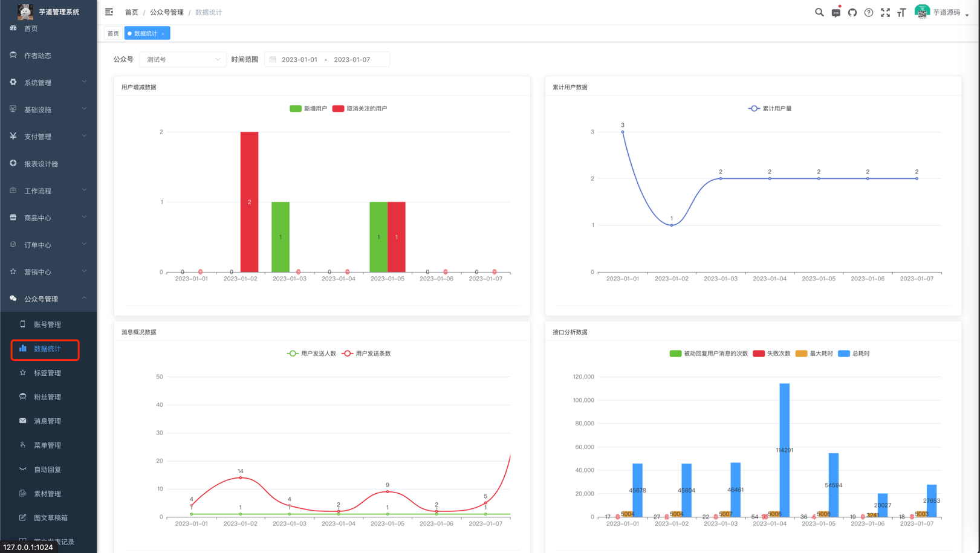Image resolution: width=980 pixels, height=553 pixels.
Task: Click the start date 2023-01-01 field
Action: (x=299, y=59)
